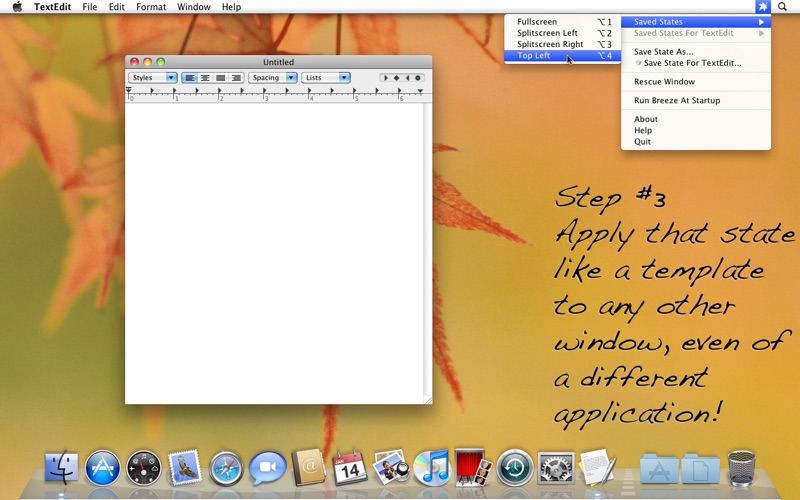Open Preview icon in the Dock
Image resolution: width=800 pixels, height=500 pixels.
point(391,467)
